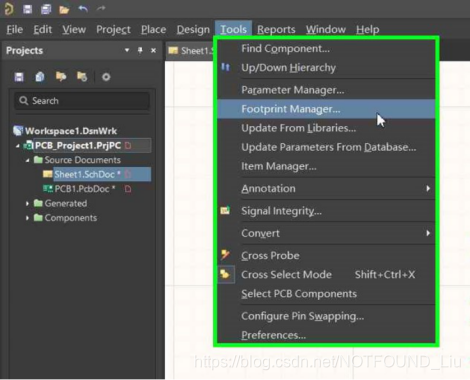Click the PCB1.PcbDoc file icon
This screenshot has height=380, width=470.
(48, 189)
